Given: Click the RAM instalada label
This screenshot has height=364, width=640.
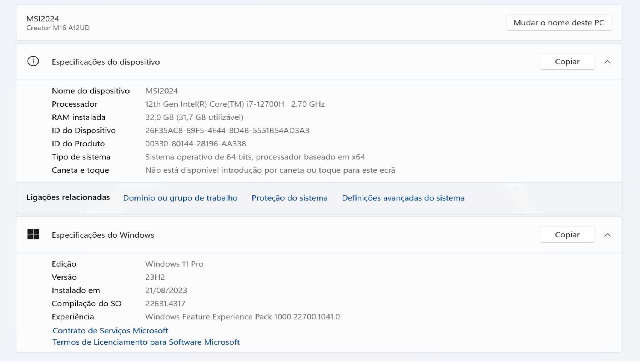Looking at the screenshot, I should [x=79, y=117].
